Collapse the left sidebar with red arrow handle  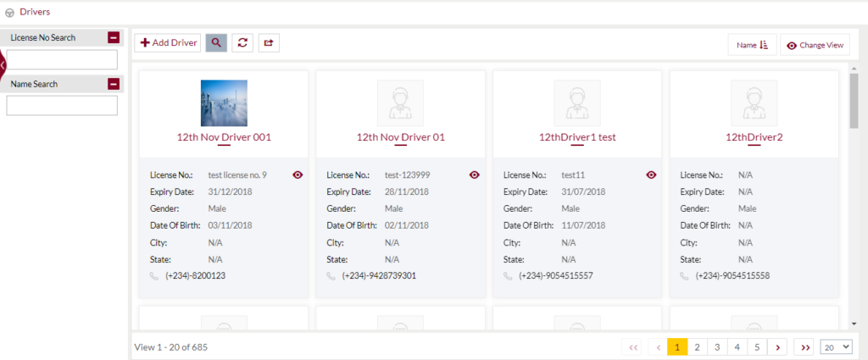pos(3,65)
